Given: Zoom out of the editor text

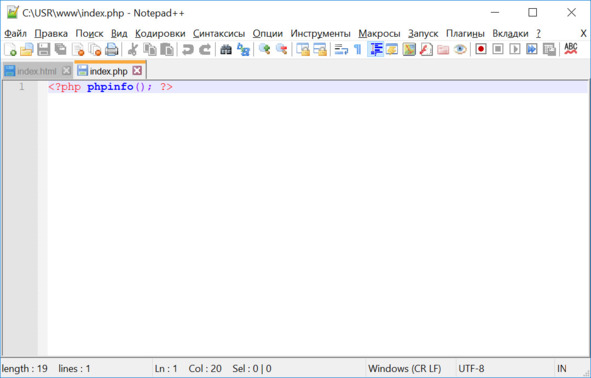Looking at the screenshot, I should coord(282,49).
